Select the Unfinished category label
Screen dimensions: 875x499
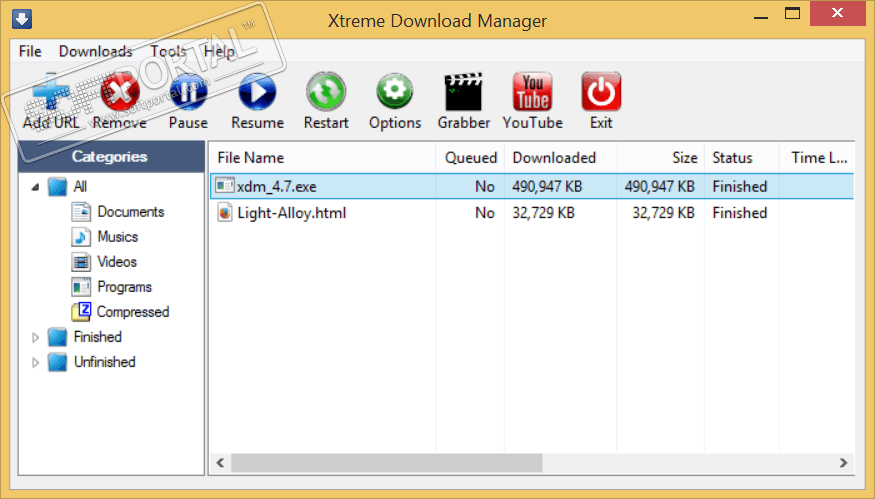tap(105, 362)
